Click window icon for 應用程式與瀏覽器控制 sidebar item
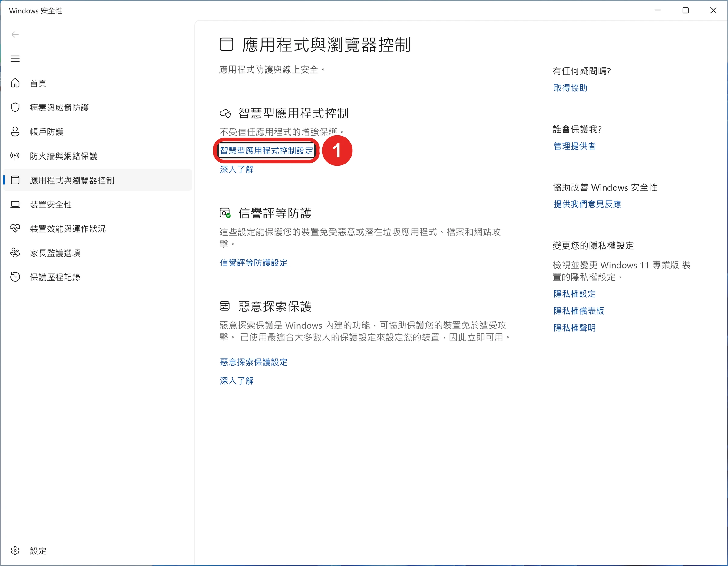Viewport: 728px width, 566px height. 15,180
